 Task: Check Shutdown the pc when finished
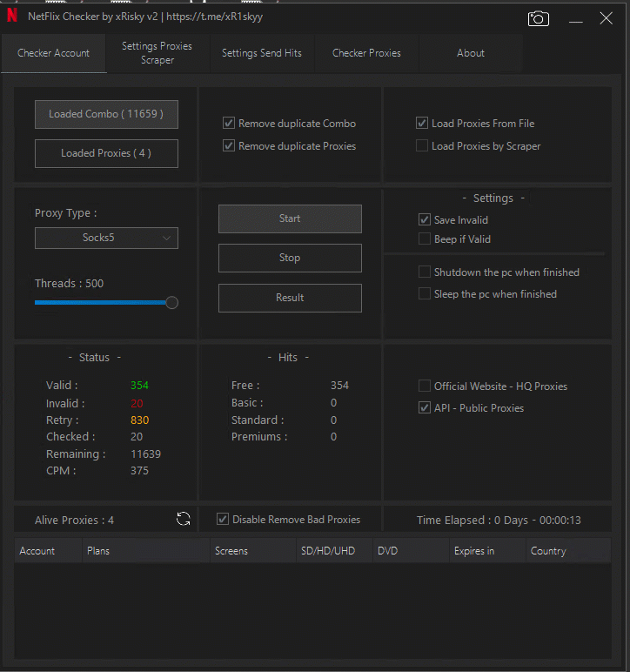coord(425,272)
